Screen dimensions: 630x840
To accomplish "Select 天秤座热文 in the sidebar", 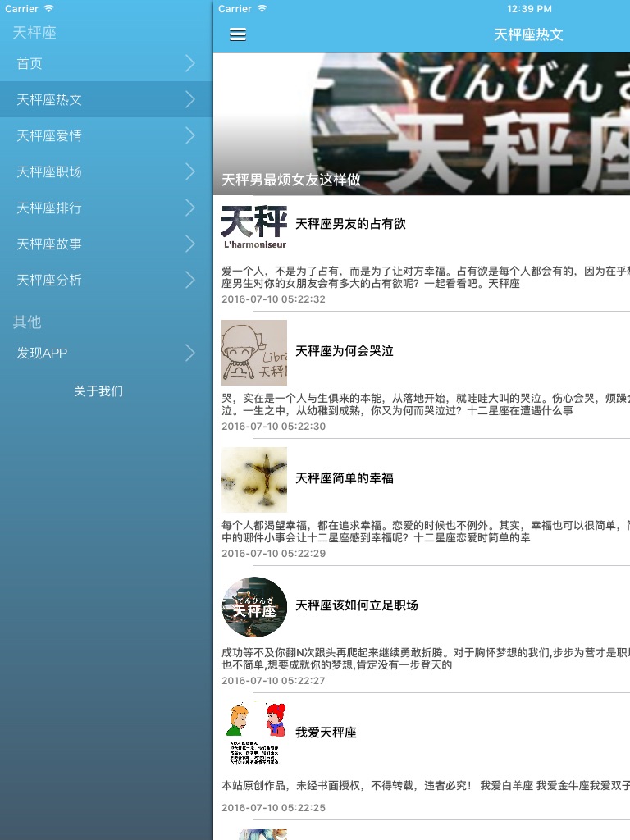I will (x=49, y=99).
